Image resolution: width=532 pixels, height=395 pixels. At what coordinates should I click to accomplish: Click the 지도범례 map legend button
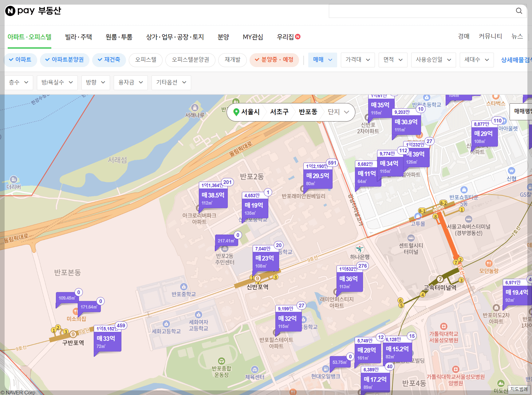pyautogui.click(x=519, y=389)
